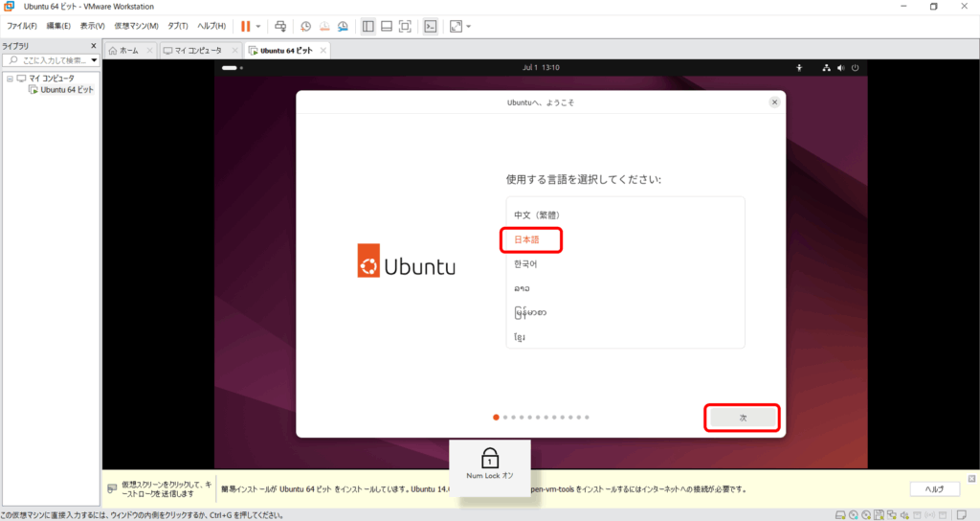Click the Ubuntu power icon in top bar
Viewport: 980px width, 521px height.
coord(855,68)
